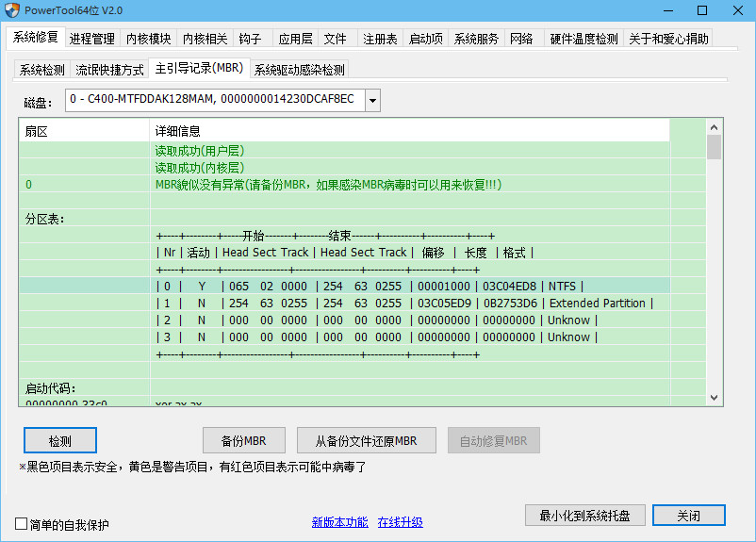Click the list scrollbar up arrow
Image resolution: width=756 pixels, height=542 pixels.
pyautogui.click(x=715, y=127)
